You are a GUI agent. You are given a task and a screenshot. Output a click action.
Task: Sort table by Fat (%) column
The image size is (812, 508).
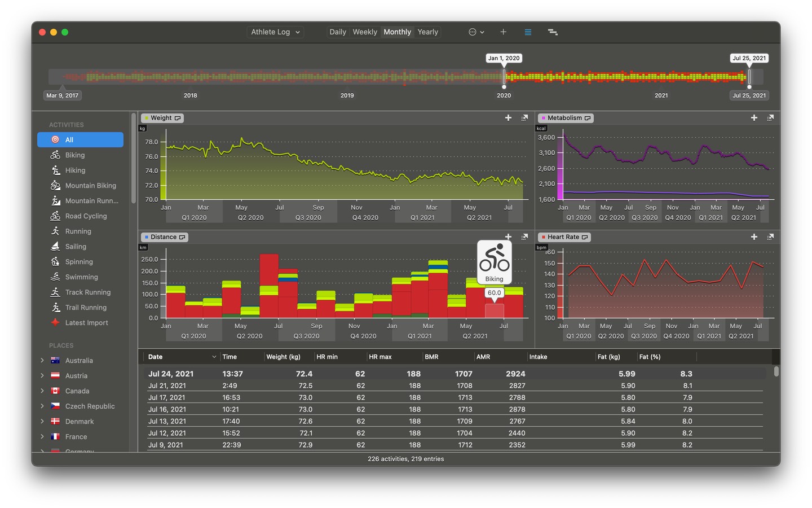666,357
